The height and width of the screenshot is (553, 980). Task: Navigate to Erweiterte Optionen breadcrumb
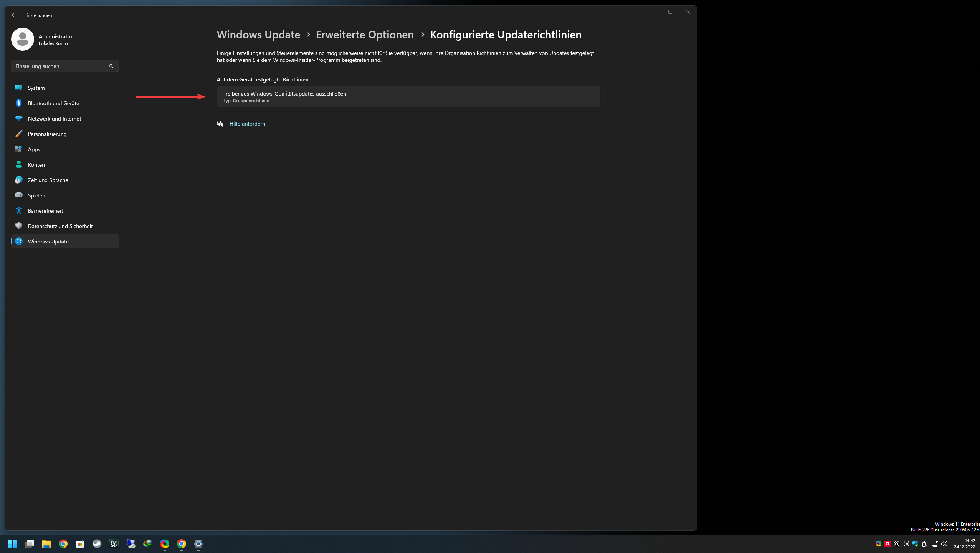(x=364, y=35)
